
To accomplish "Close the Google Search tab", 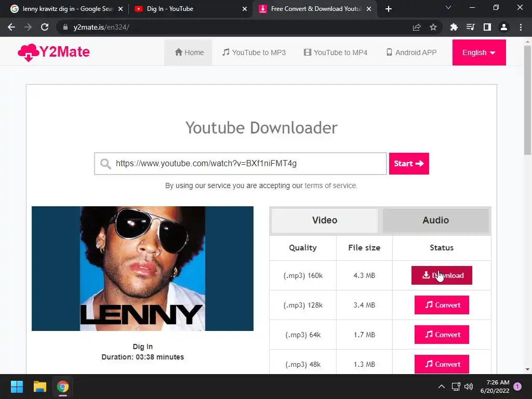I will pos(121,9).
